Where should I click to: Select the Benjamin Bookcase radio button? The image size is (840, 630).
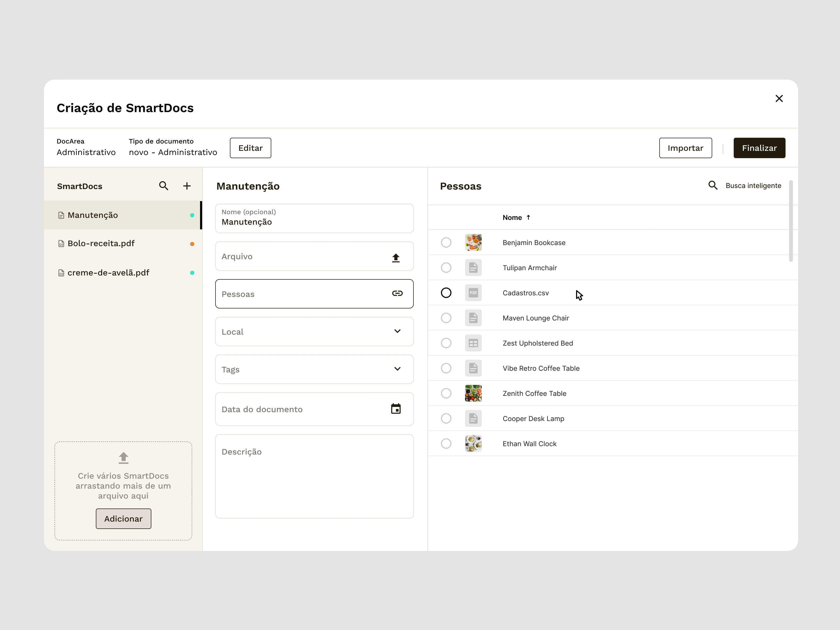tap(446, 243)
